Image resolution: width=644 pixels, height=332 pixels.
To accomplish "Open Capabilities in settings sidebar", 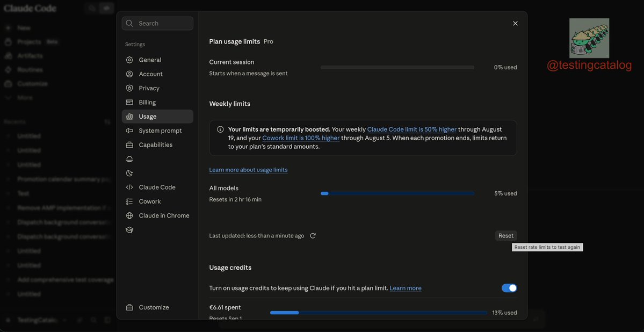I will pyautogui.click(x=157, y=145).
